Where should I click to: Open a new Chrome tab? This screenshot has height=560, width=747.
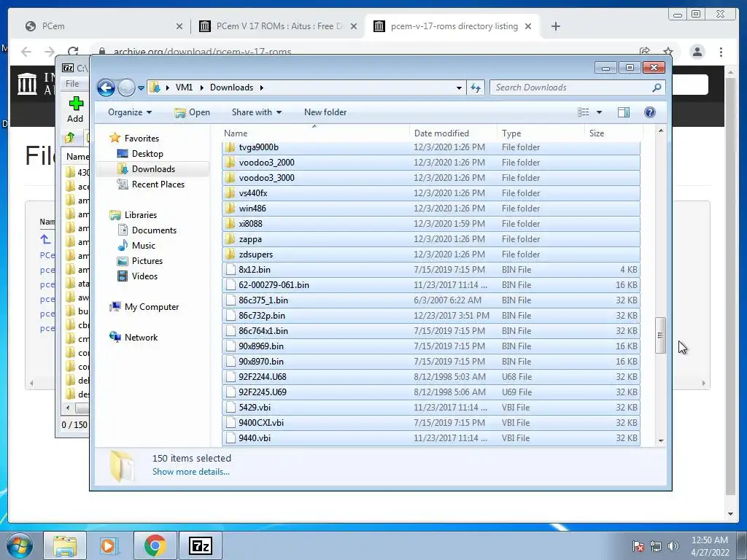click(x=555, y=26)
